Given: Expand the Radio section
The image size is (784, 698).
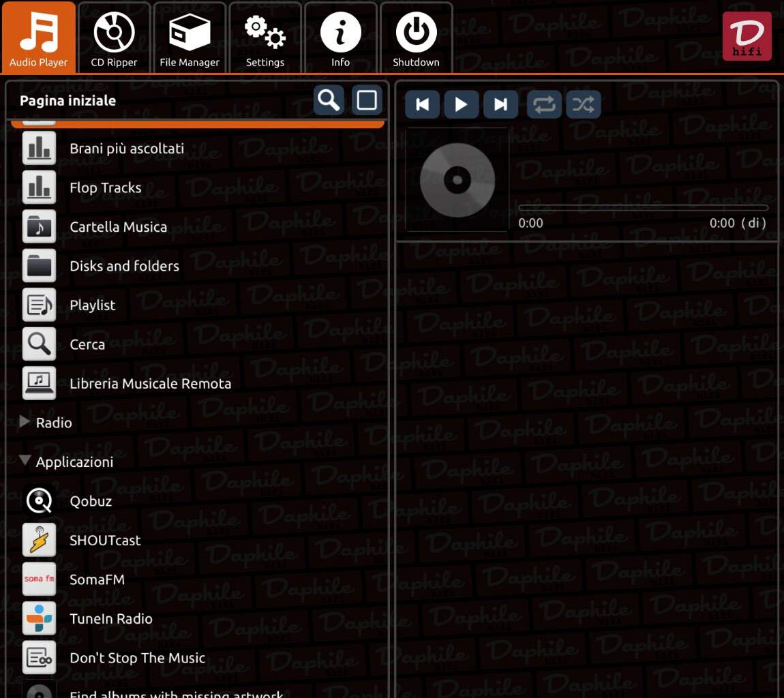Looking at the screenshot, I should (25, 421).
